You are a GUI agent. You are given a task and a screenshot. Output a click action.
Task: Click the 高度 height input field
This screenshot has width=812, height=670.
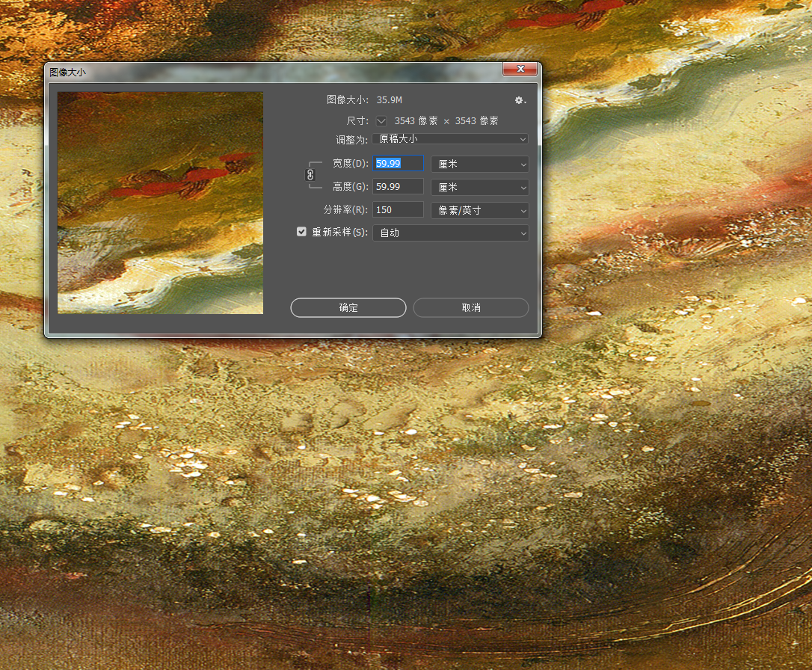click(398, 186)
